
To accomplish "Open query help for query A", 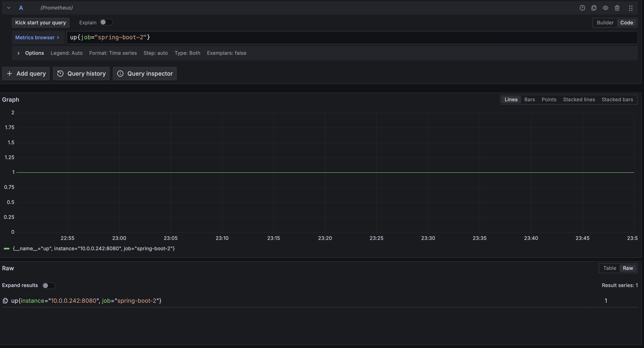I will point(582,8).
